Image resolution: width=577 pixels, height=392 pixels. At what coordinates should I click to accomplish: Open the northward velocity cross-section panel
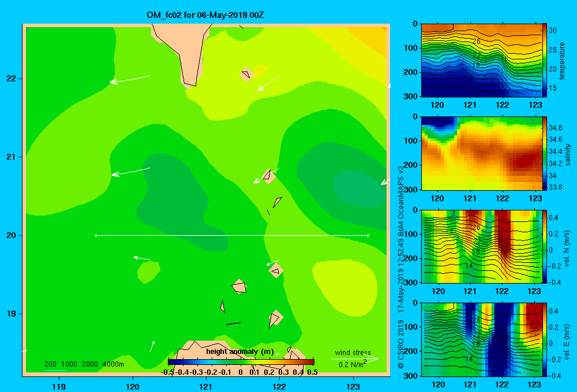click(x=481, y=246)
